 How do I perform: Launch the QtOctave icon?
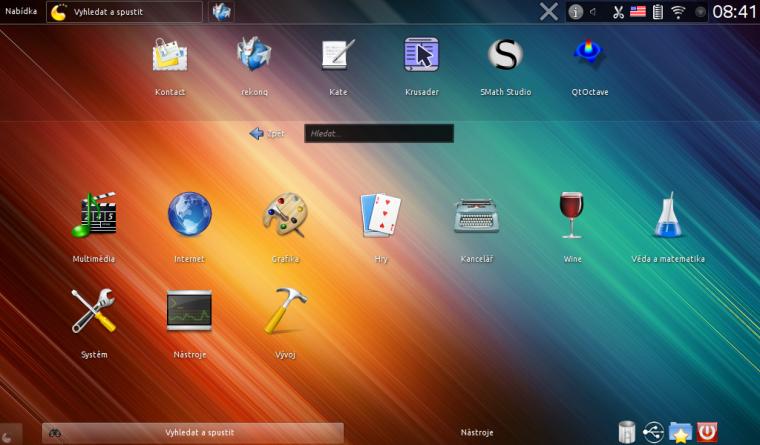click(x=589, y=54)
